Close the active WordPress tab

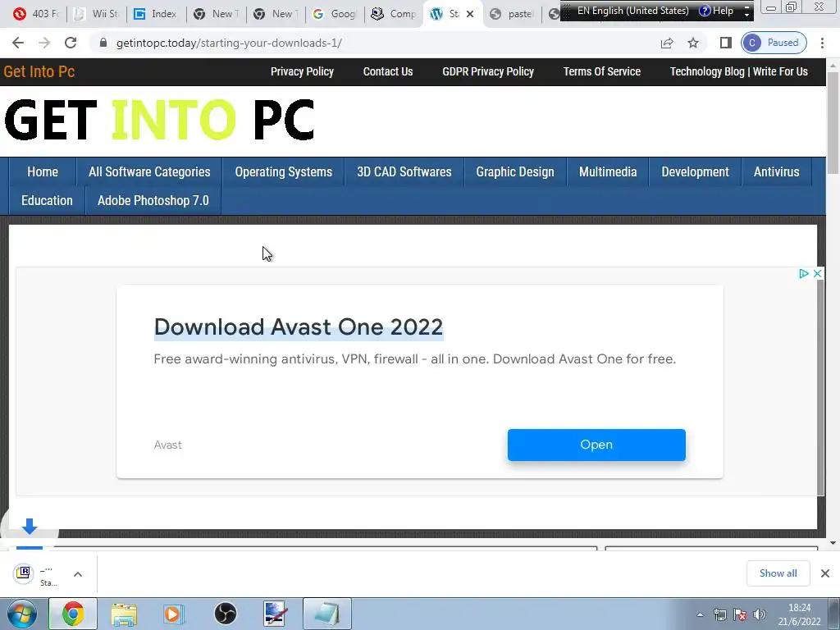point(470,14)
